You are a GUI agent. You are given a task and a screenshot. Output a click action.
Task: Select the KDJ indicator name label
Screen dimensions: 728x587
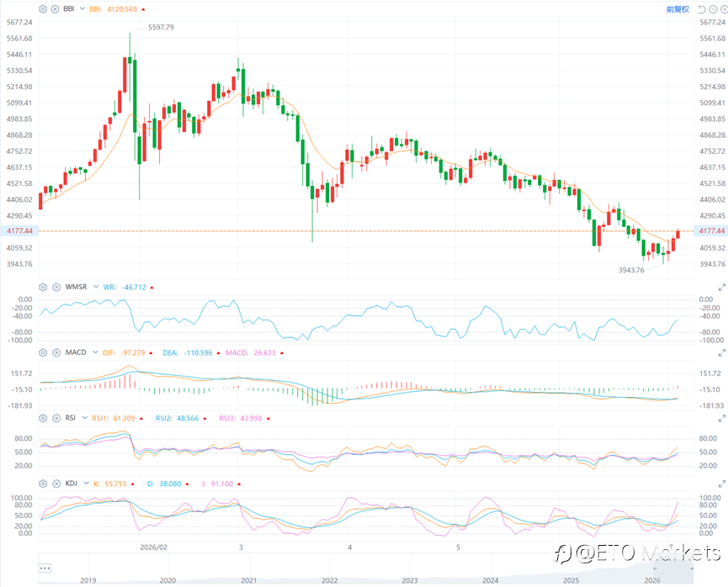71,483
